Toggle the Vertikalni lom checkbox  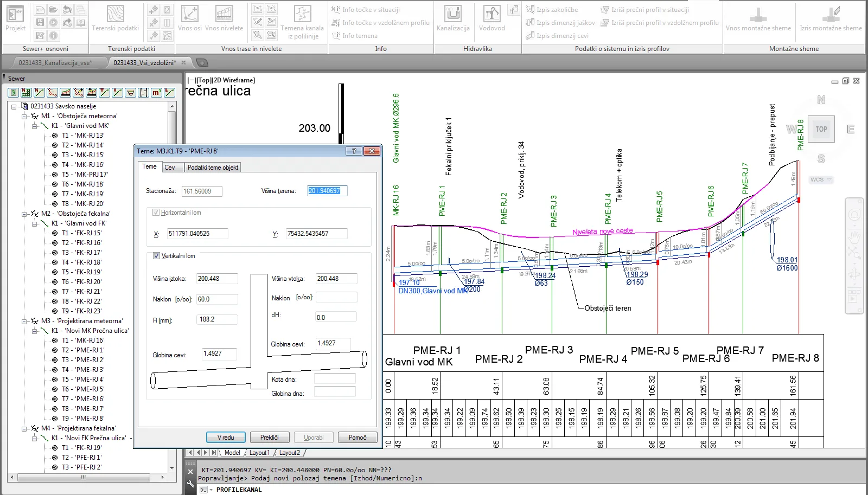coord(157,256)
